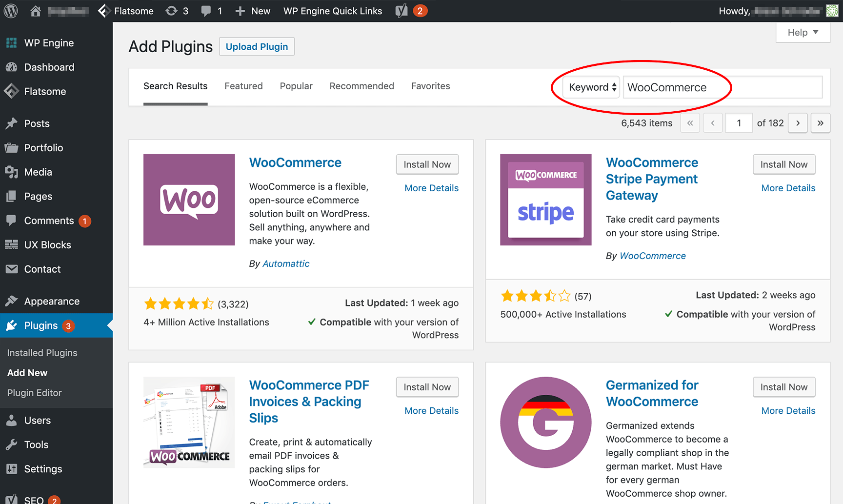Click the Flatsome sidebar icon
The width and height of the screenshot is (843, 504).
point(11,91)
